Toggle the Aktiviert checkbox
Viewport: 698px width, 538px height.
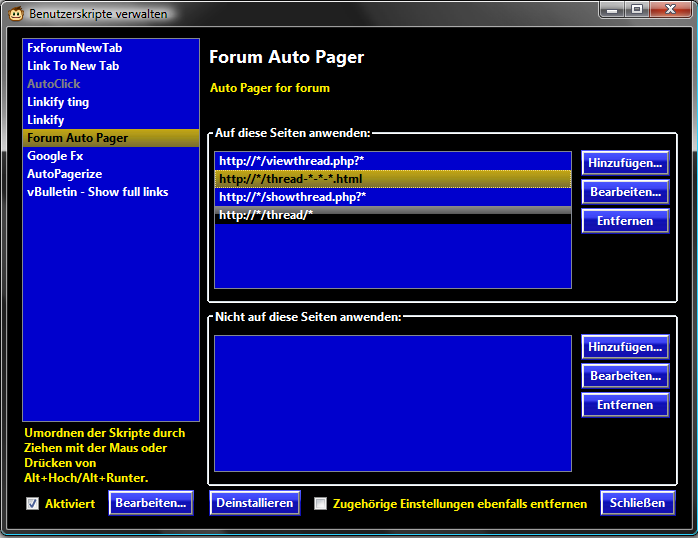tap(32, 504)
